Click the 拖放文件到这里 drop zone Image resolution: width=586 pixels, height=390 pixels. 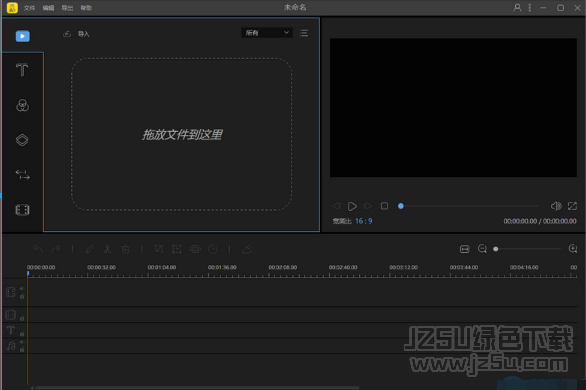click(x=182, y=134)
